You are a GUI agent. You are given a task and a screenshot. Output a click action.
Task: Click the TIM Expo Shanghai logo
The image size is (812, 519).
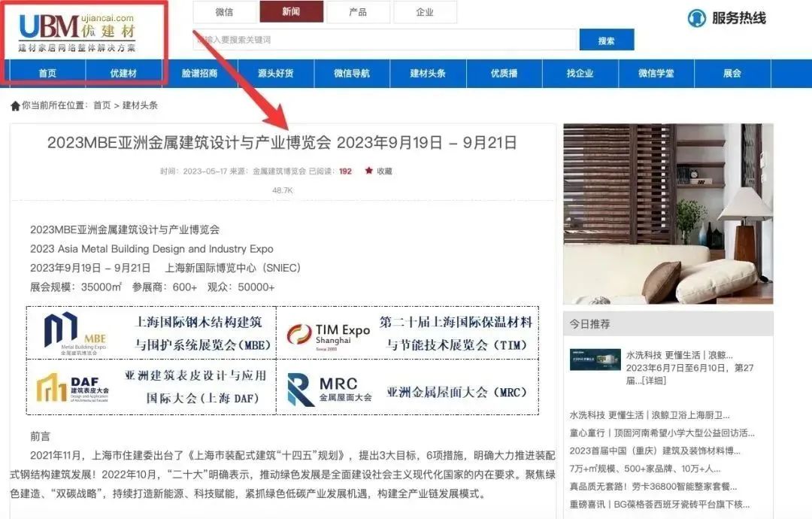click(x=329, y=337)
